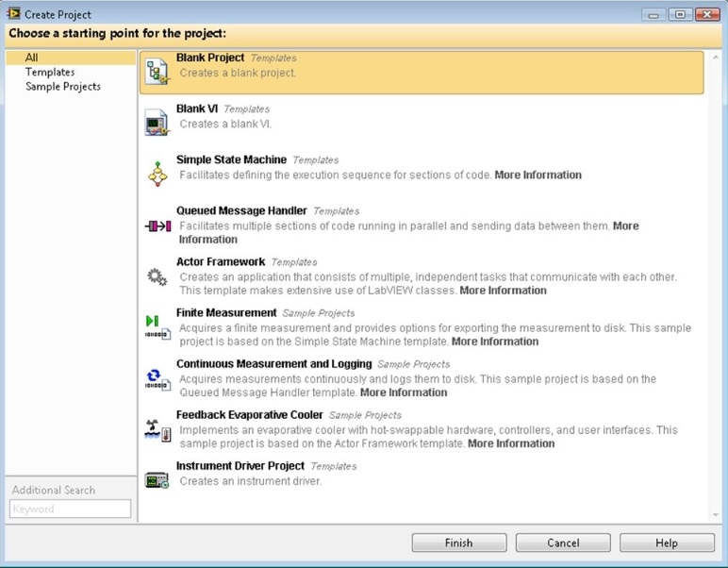The image size is (728, 568).
Task: Open More Information for Finite Measurement
Action: pos(495,342)
